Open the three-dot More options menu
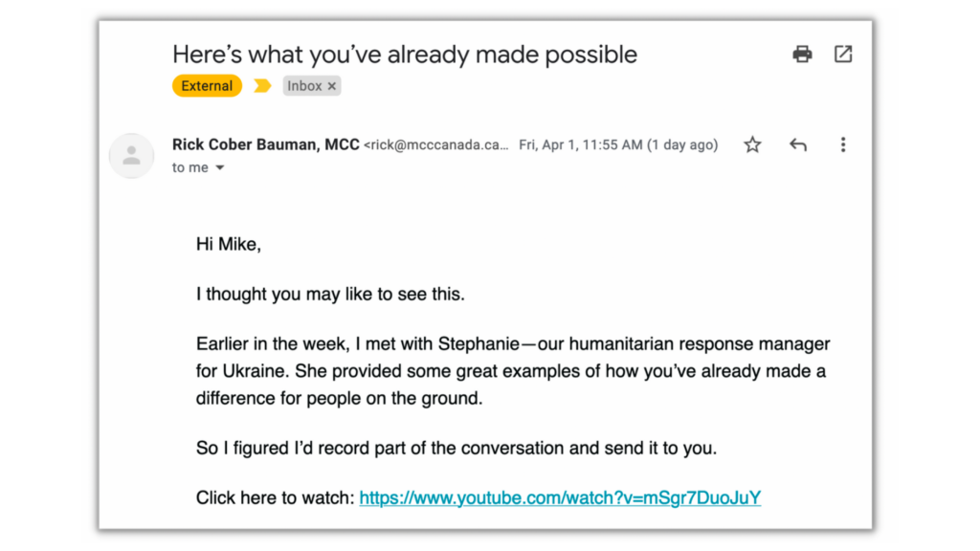 coord(842,145)
